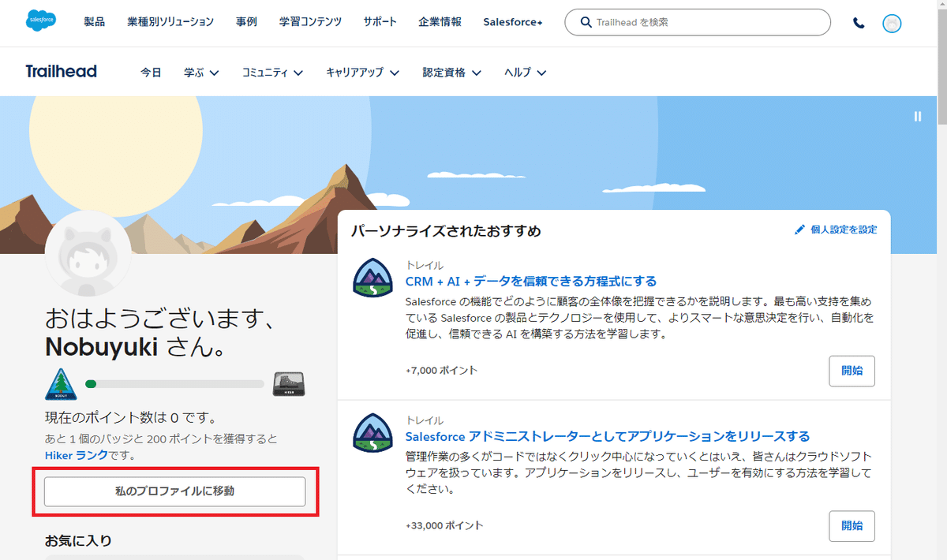The height and width of the screenshot is (560, 947).
Task: Expand the 学ぶ dropdown menu
Action: click(x=201, y=73)
